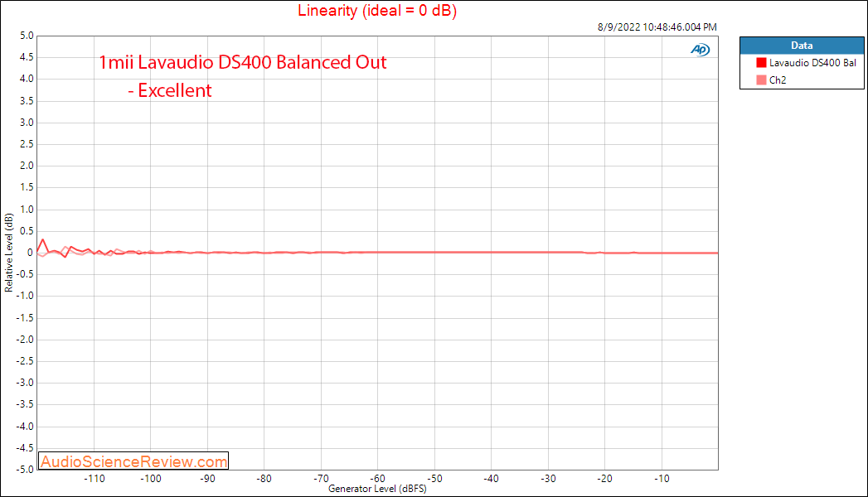868x497 pixels.
Task: Click the -1.0 tick label on y-axis
Action: coord(25,296)
